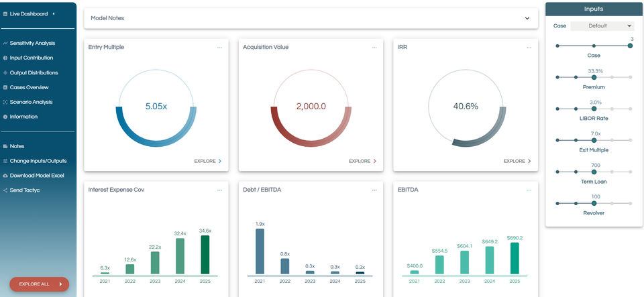Click EXPLORE link on Acquisition Value card
The height and width of the screenshot is (297, 644).
[363, 161]
